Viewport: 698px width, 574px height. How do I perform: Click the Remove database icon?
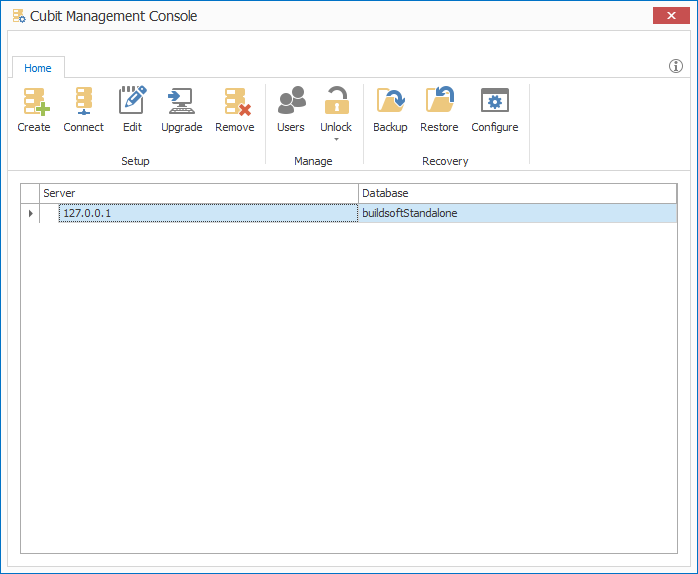(x=235, y=102)
